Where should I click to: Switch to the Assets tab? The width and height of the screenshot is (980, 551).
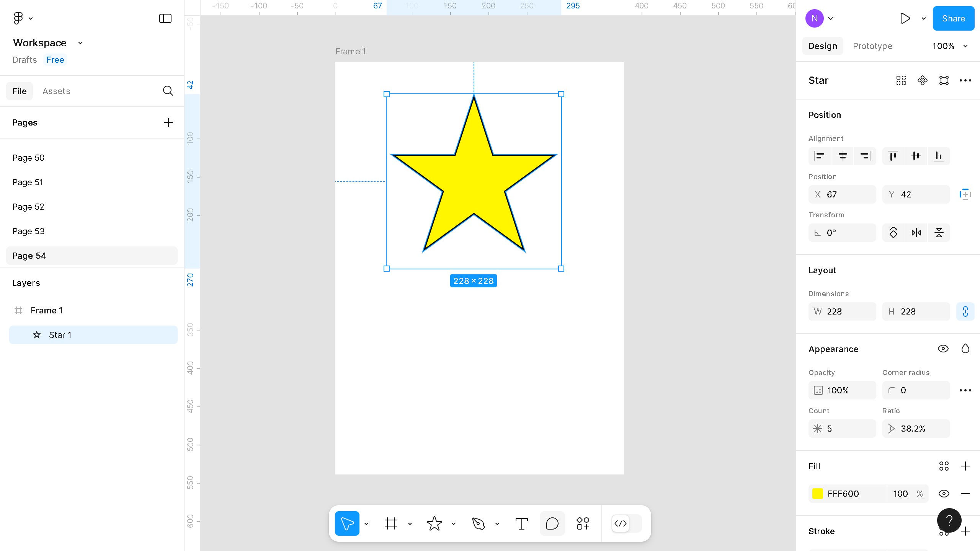pos(56,91)
